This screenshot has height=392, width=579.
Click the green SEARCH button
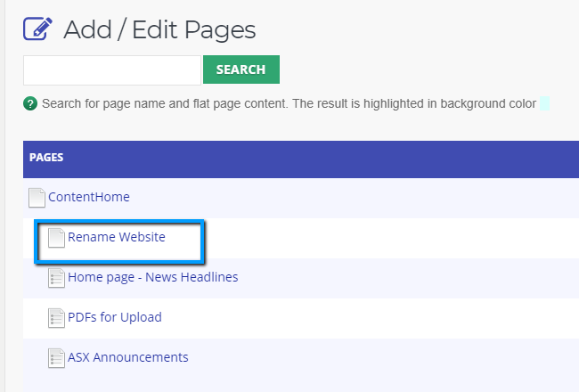[x=241, y=69]
